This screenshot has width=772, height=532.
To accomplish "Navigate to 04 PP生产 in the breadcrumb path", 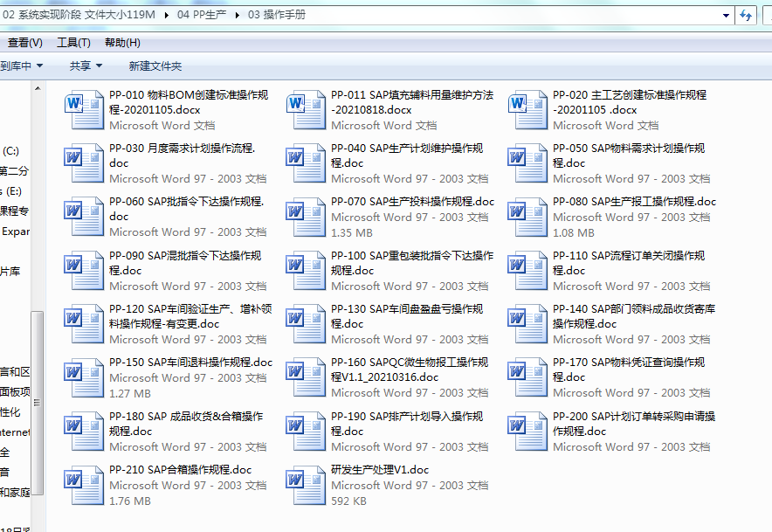I will tap(202, 16).
